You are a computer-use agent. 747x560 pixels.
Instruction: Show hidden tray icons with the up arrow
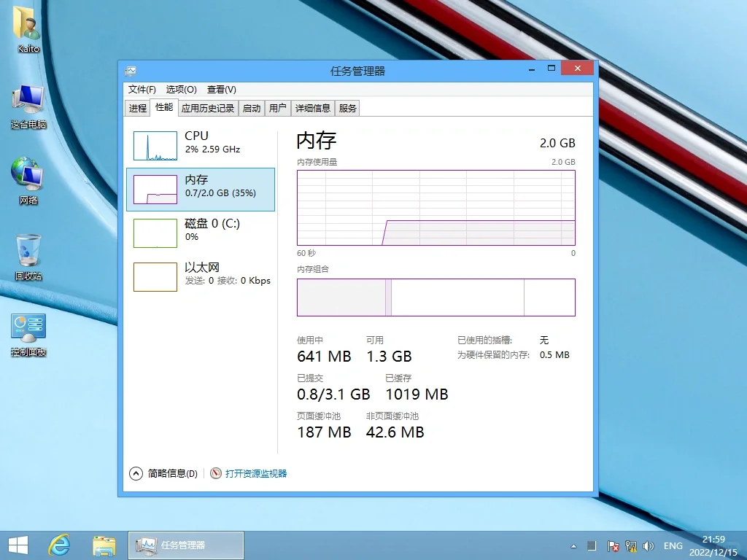click(573, 545)
